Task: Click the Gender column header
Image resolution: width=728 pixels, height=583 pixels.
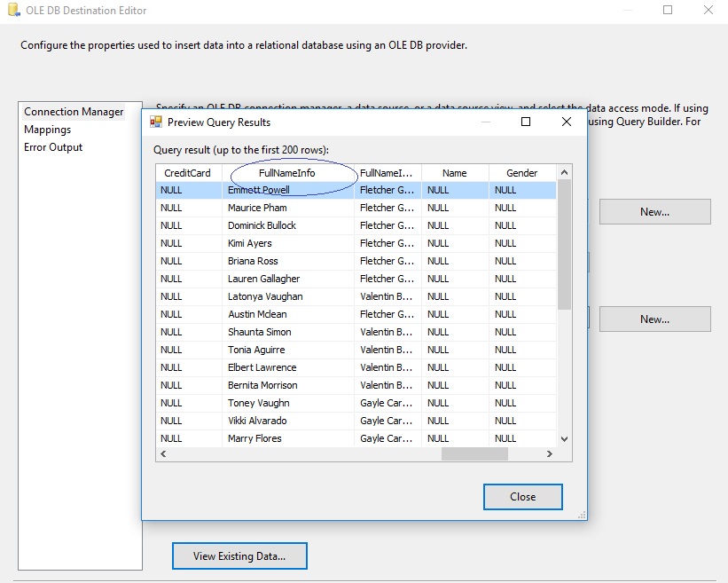Action: tap(522, 173)
